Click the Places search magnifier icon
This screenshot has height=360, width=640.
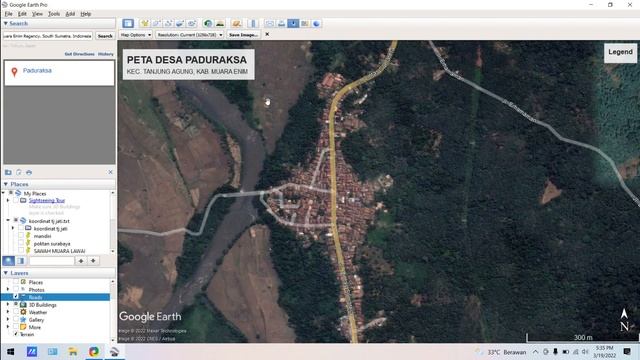9,260
